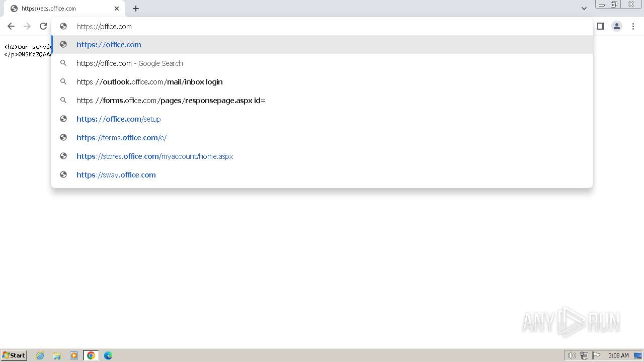The image size is (644, 362).
Task: Open Windows Explorer from the taskbar
Action: (57, 355)
